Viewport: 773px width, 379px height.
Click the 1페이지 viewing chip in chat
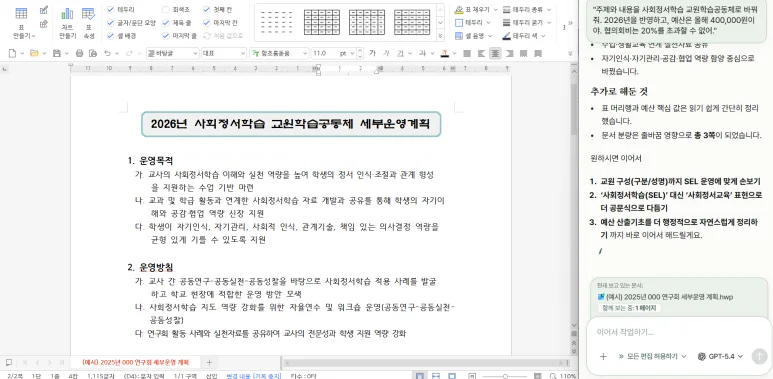(x=629, y=308)
